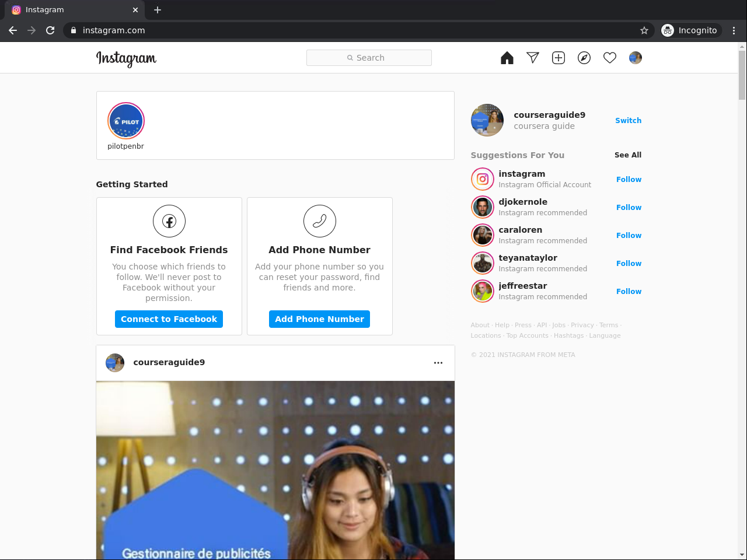Image resolution: width=747 pixels, height=560 pixels.
Task: View pilotpenbr story avatar
Action: tap(126, 121)
